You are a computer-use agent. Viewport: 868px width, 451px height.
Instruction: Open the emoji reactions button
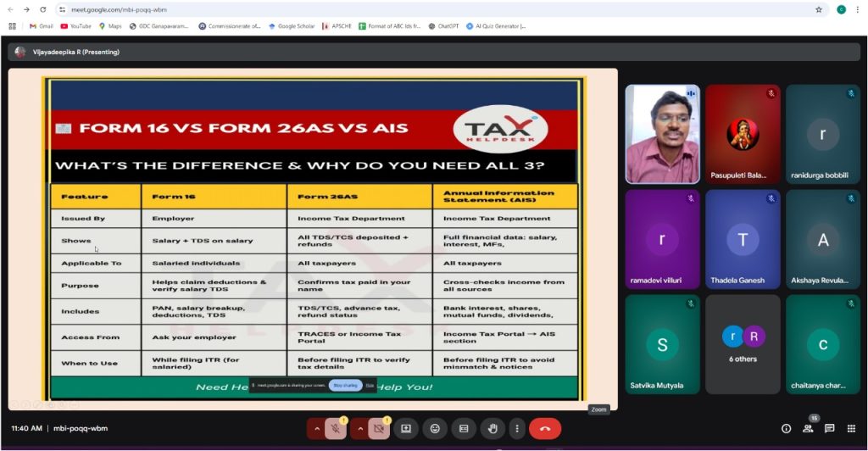coord(435,429)
